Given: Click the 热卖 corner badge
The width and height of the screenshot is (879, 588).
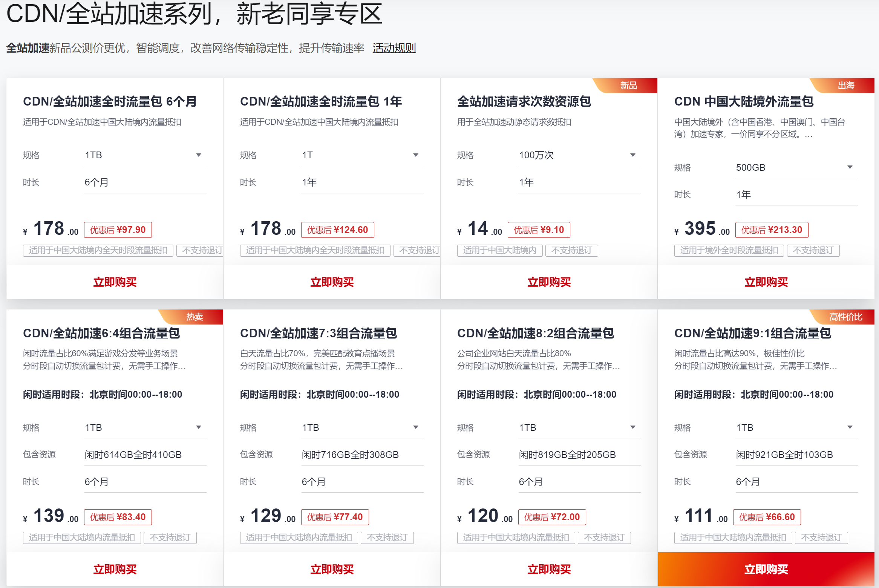Looking at the screenshot, I should tap(194, 317).
